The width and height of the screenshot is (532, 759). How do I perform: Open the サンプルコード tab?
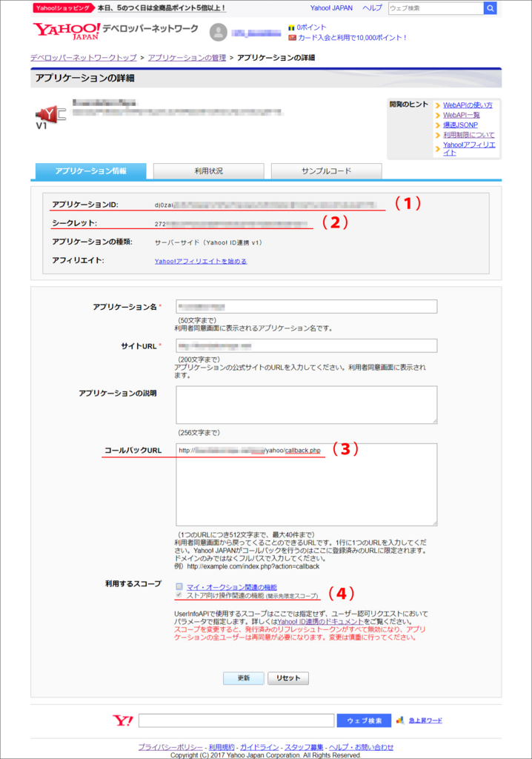click(x=326, y=171)
